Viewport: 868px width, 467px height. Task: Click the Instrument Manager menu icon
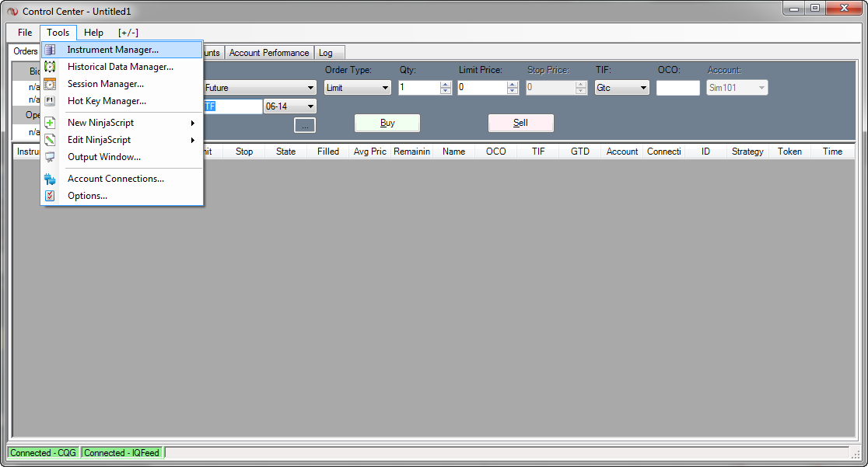coord(50,50)
